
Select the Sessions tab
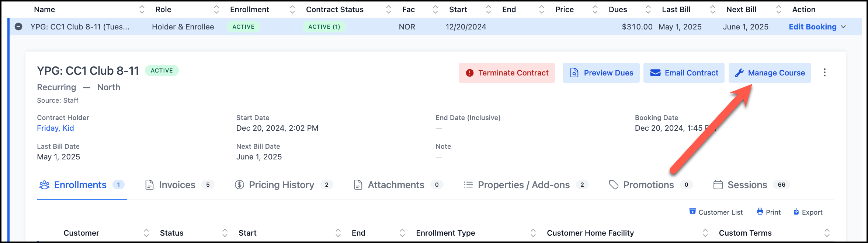tap(751, 185)
